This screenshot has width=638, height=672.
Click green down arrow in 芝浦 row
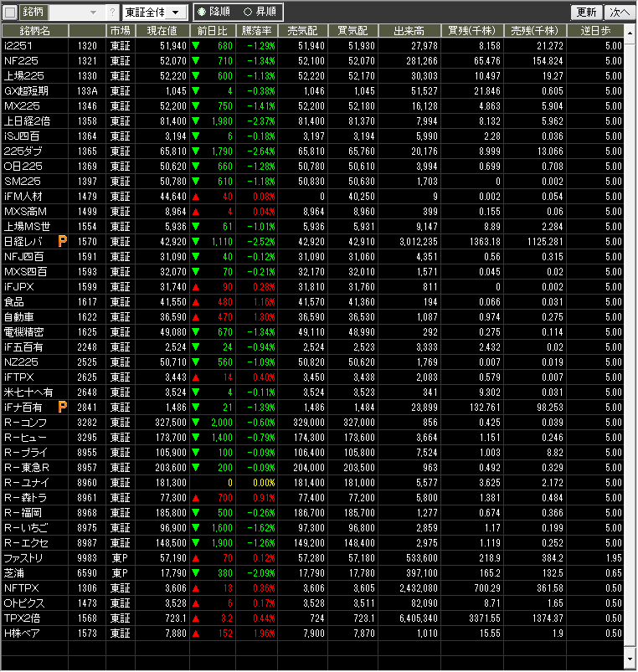click(x=196, y=572)
